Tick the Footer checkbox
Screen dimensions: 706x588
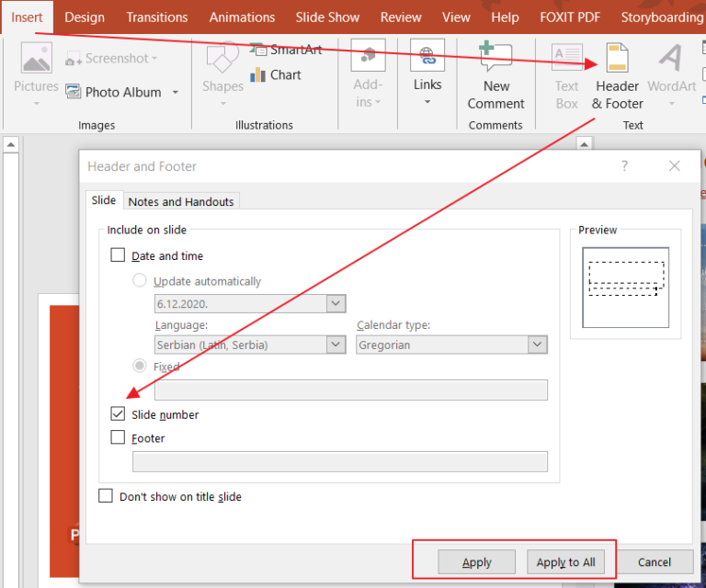point(118,438)
